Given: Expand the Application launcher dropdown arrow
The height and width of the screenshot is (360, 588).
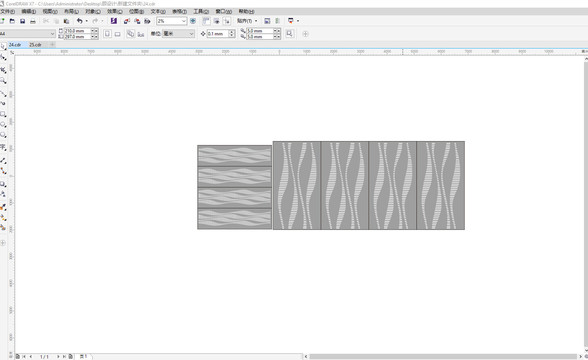Looking at the screenshot, I should pos(298,21).
